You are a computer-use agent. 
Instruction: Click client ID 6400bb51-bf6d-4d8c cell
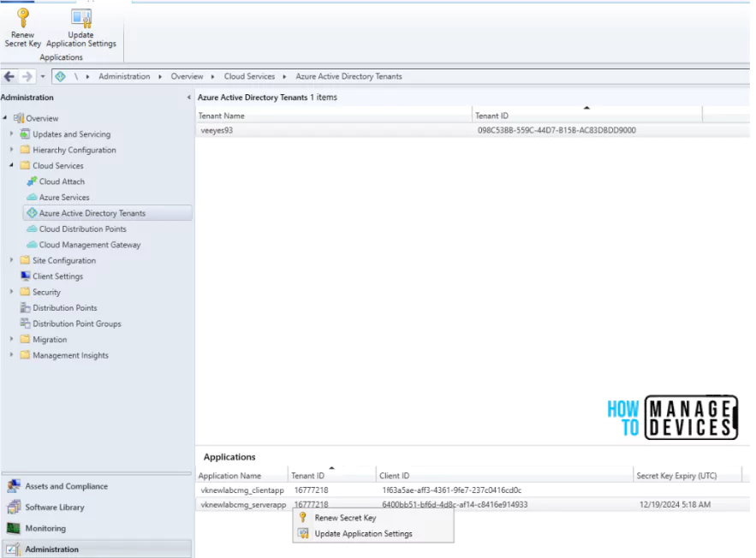(x=455, y=505)
